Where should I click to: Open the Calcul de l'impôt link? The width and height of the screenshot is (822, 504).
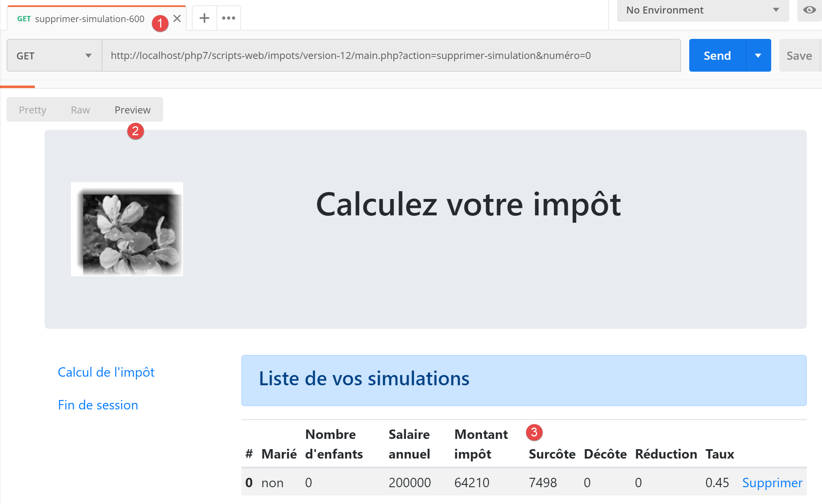coord(106,372)
